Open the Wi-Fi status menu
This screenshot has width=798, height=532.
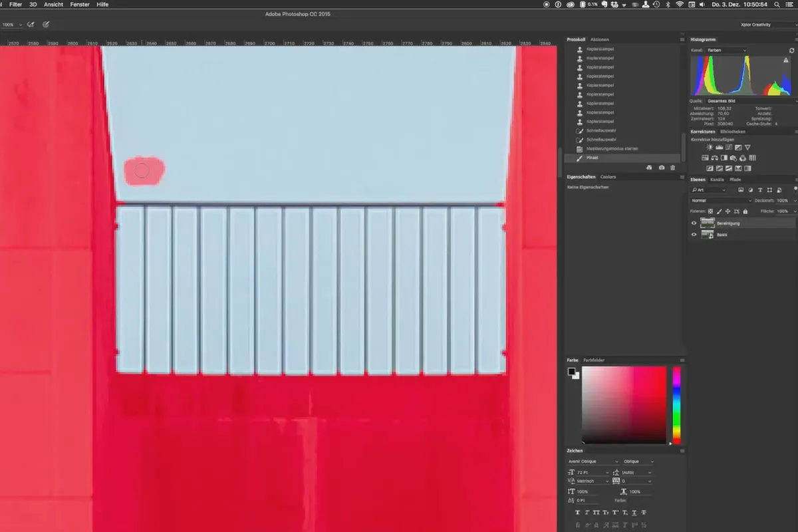click(679, 4)
